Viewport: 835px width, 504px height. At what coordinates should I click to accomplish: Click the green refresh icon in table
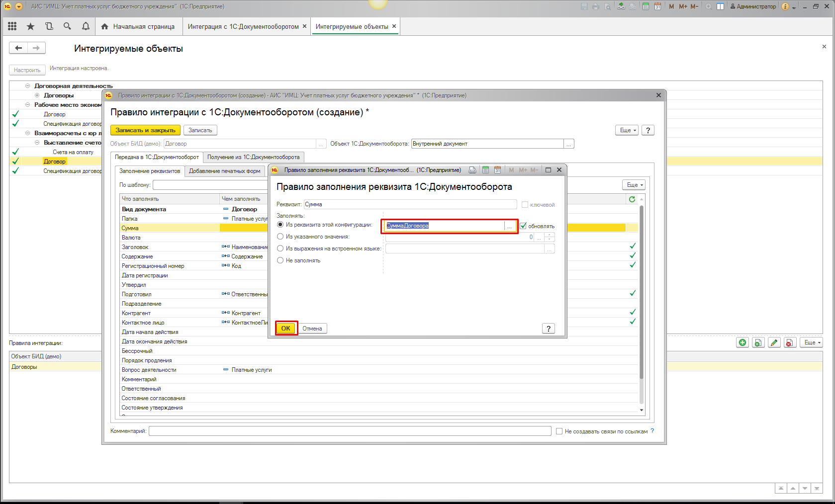632,199
